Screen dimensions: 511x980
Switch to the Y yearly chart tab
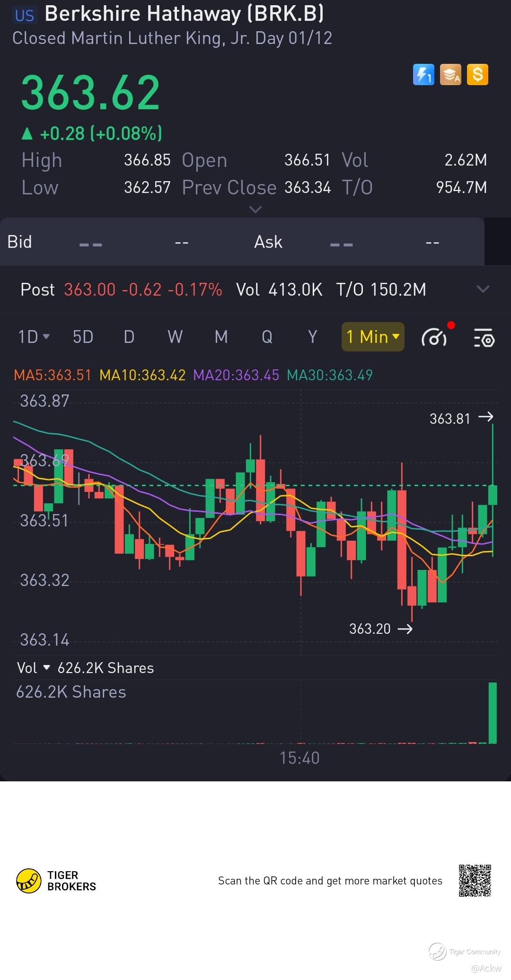pos(312,337)
